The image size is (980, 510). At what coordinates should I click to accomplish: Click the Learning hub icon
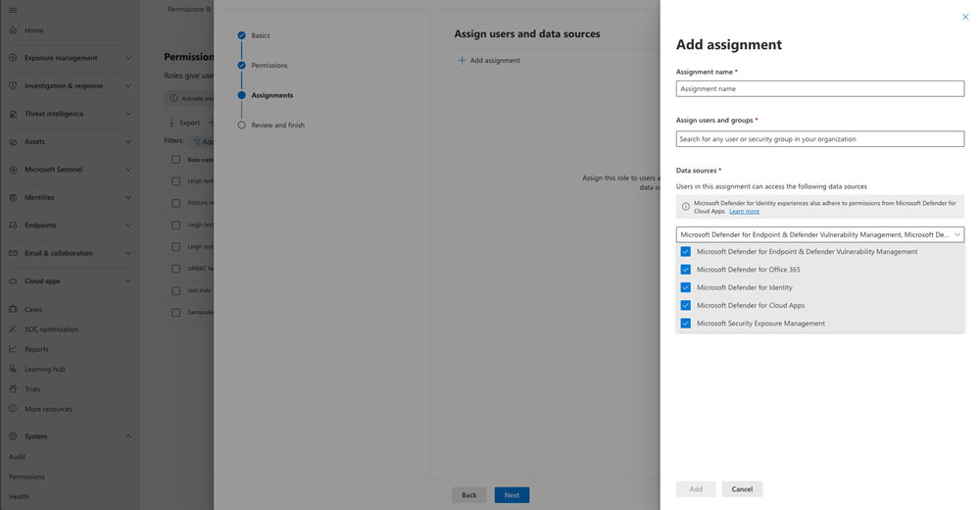click(13, 369)
